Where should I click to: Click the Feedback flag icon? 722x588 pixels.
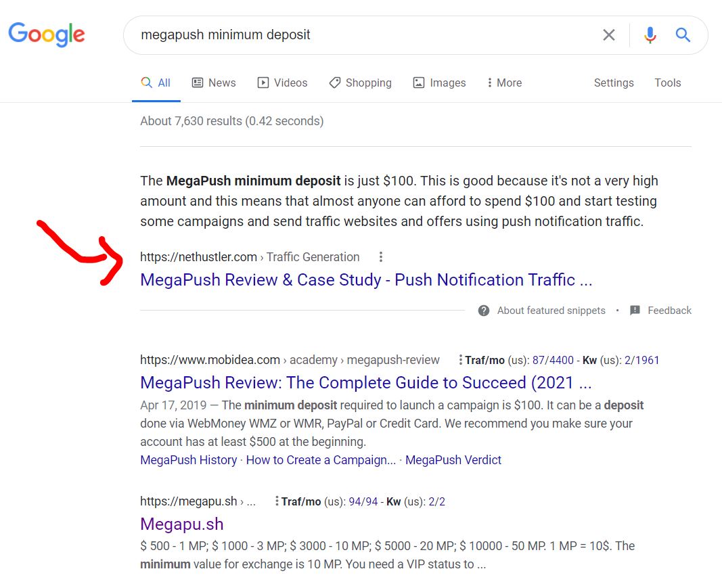pos(635,311)
